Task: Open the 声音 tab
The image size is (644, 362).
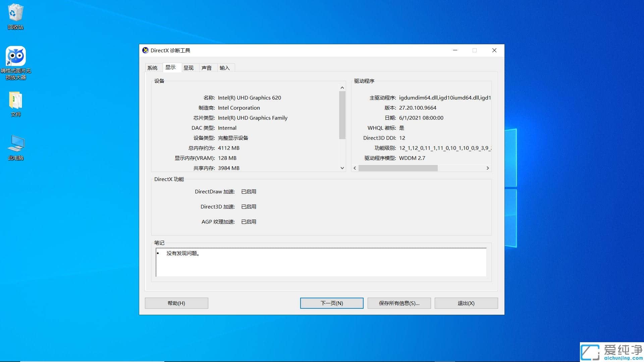Action: [207, 68]
